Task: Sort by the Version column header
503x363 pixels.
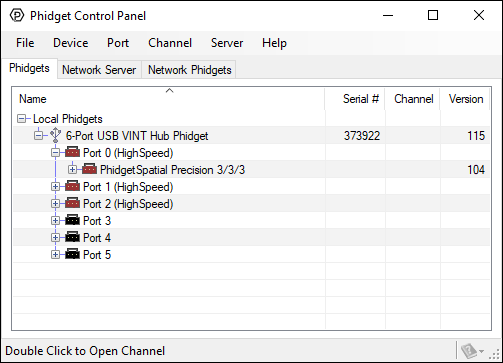Action: (x=465, y=99)
